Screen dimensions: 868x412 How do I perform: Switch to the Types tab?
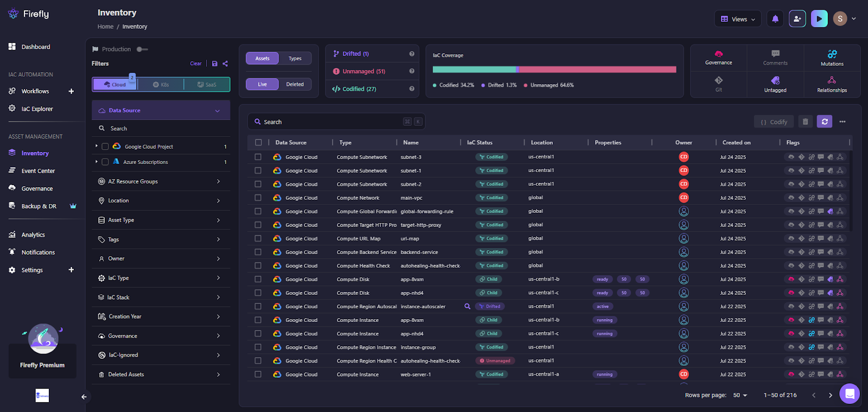(295, 58)
